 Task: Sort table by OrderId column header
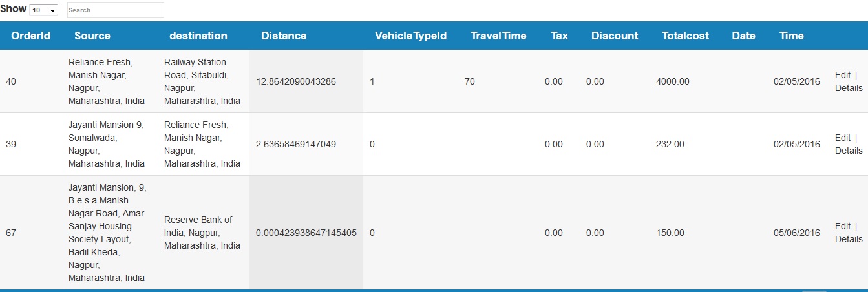pyautogui.click(x=31, y=36)
